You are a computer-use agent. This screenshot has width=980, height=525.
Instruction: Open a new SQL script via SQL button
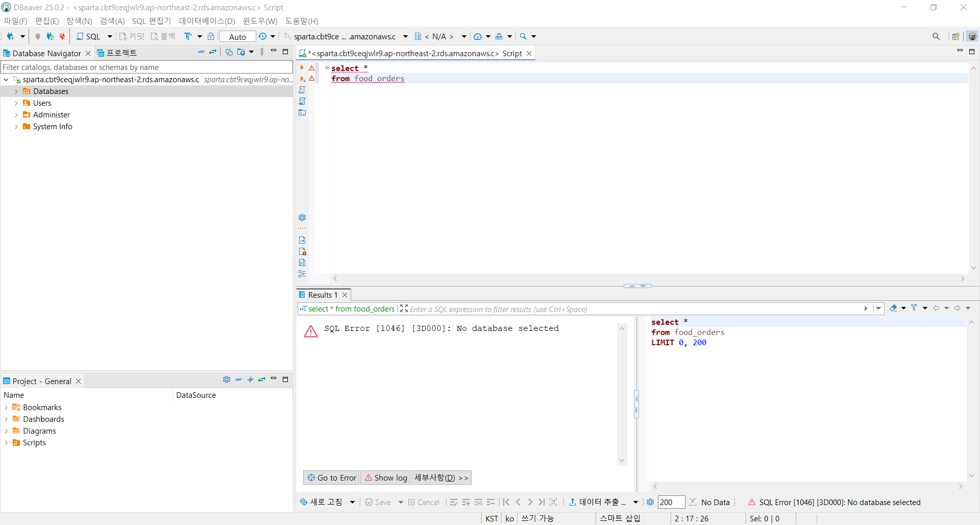point(89,36)
